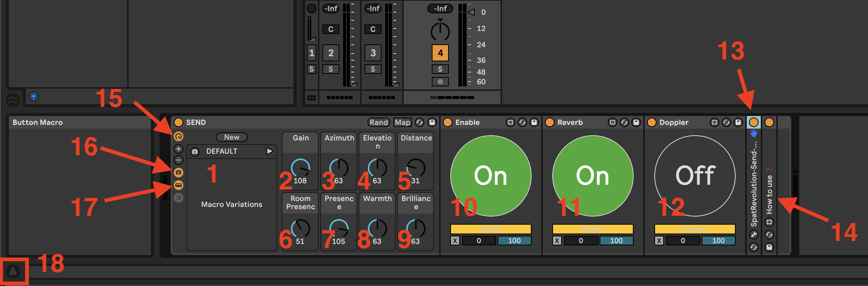Click the save preset icon on SEND rack
The image size is (868, 286).
tap(432, 122)
